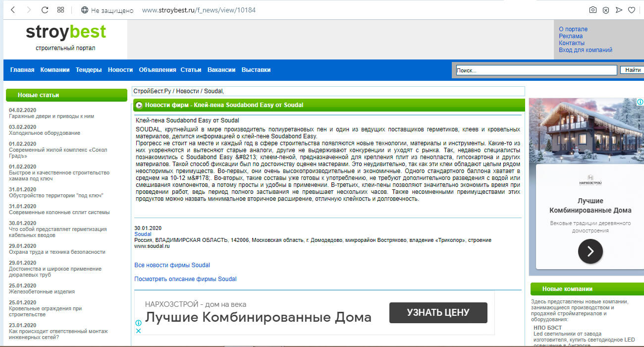Click the Найти search button
The height and width of the screenshot is (347, 644).
[x=633, y=70]
